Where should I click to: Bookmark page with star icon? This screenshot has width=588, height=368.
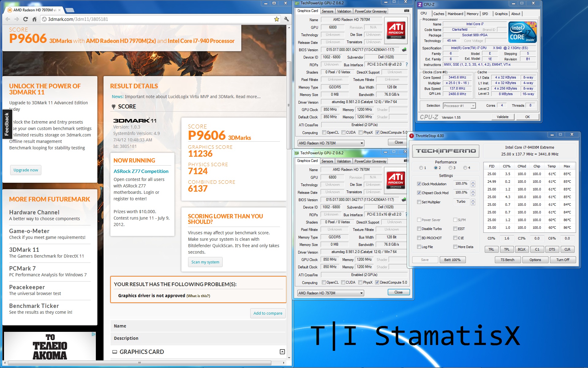tap(277, 19)
